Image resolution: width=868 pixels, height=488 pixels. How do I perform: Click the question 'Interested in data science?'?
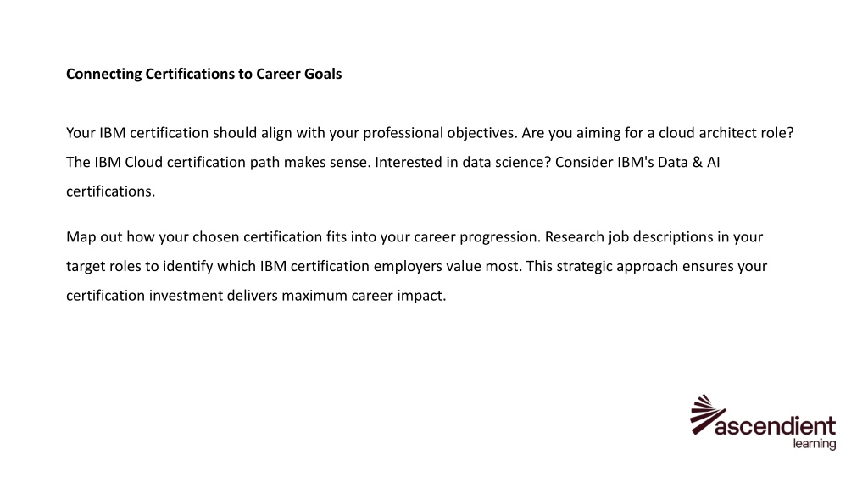(x=463, y=162)
